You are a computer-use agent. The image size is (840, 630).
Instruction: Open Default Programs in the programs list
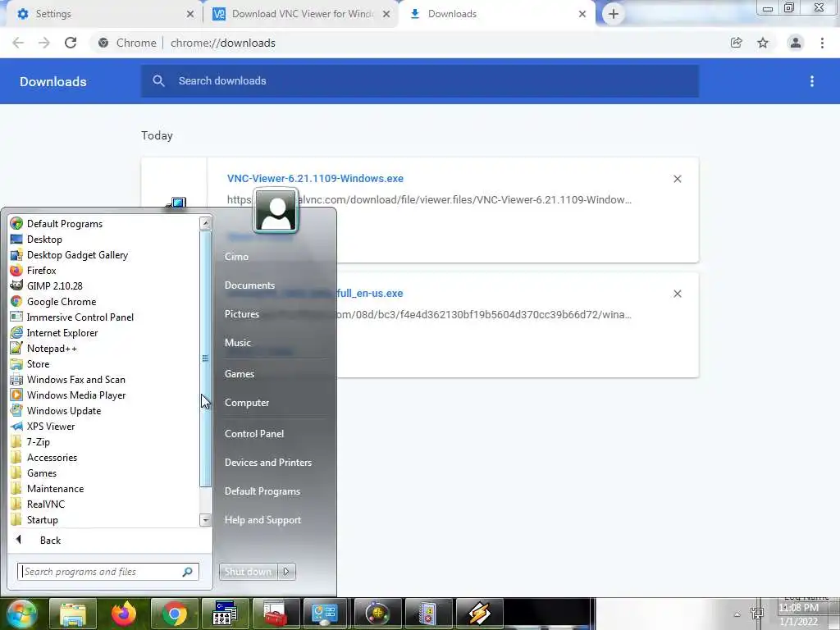click(64, 223)
